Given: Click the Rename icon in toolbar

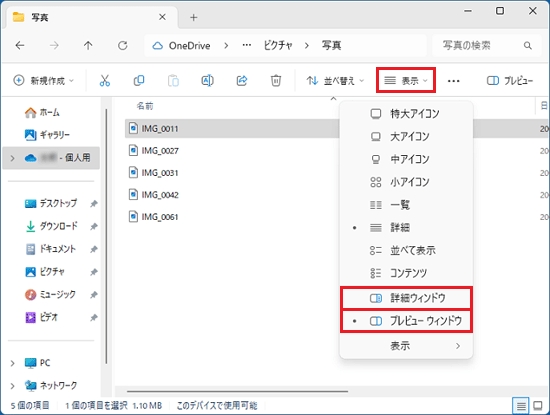Looking at the screenshot, I should click(207, 81).
